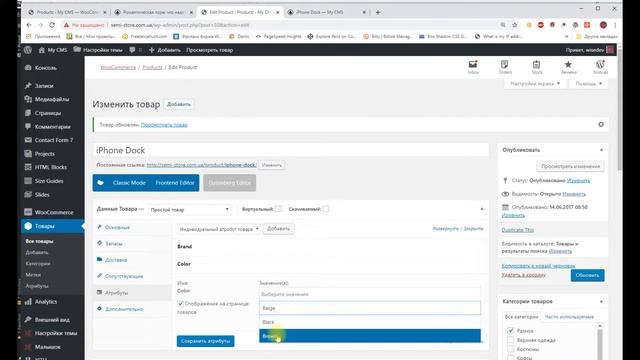Open Медиафайлы in sidebar
640x360 pixels.
[x=52, y=99]
